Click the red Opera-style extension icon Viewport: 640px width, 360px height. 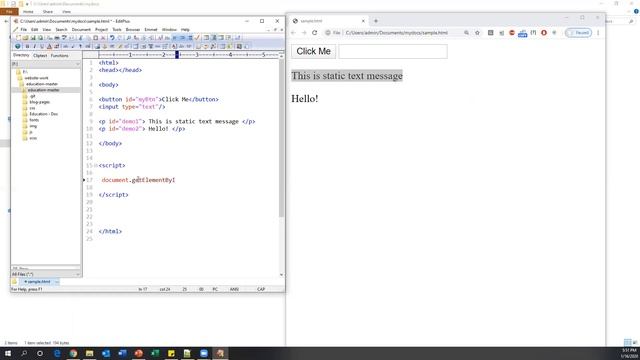click(544, 33)
